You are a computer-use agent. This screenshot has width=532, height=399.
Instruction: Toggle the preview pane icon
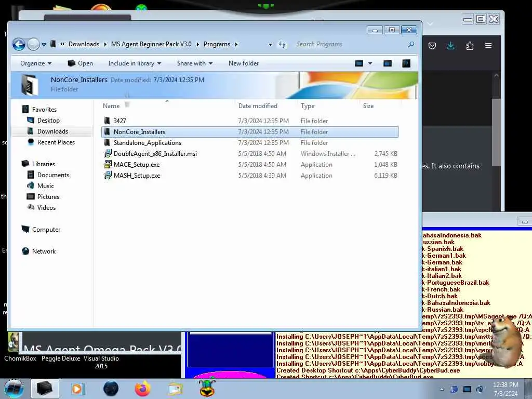(x=388, y=63)
